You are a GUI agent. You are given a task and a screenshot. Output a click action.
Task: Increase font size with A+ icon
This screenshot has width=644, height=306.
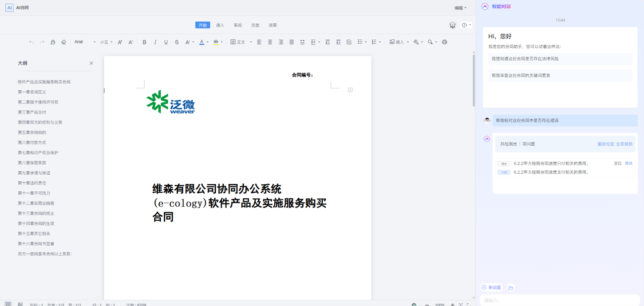pyautogui.click(x=120, y=42)
